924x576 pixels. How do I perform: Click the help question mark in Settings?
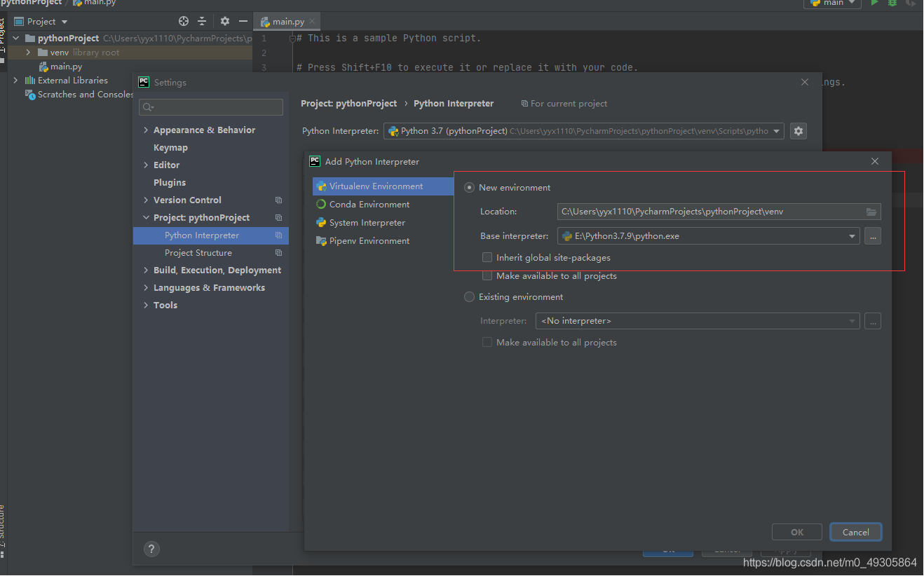[x=151, y=549]
